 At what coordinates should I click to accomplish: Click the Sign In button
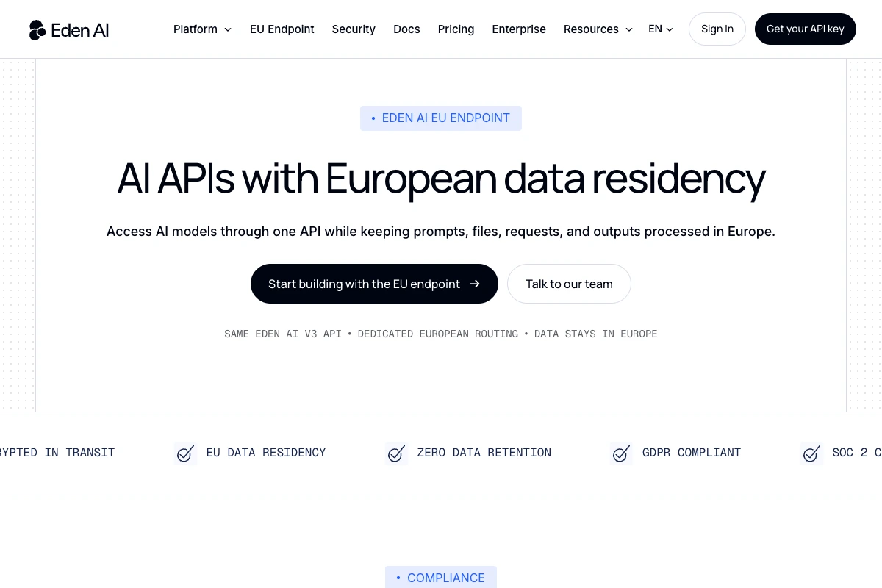717,29
